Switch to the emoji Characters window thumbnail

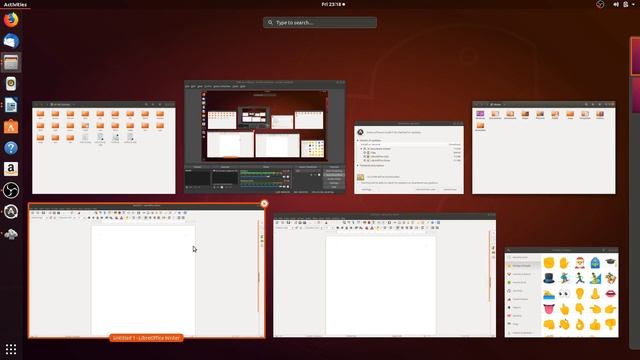[561, 292]
